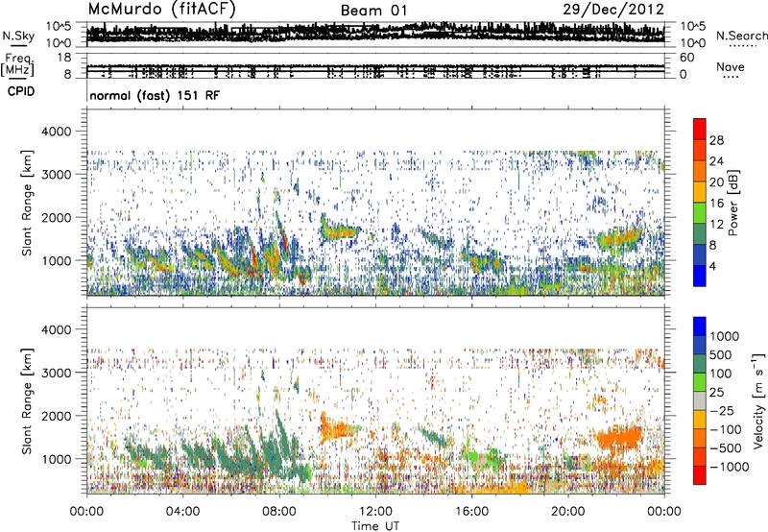Click the 08:00 time axis label
The width and height of the screenshot is (768, 532).
pos(279,512)
